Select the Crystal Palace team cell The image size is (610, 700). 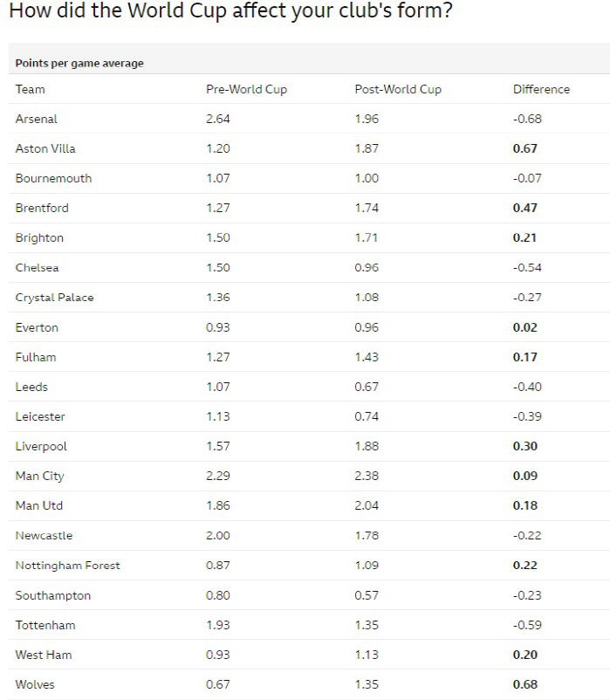tap(54, 298)
